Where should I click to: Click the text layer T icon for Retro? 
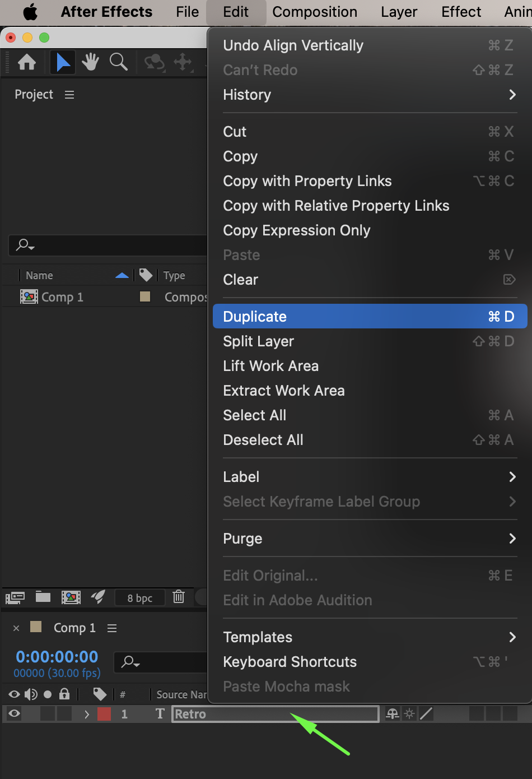tap(160, 713)
